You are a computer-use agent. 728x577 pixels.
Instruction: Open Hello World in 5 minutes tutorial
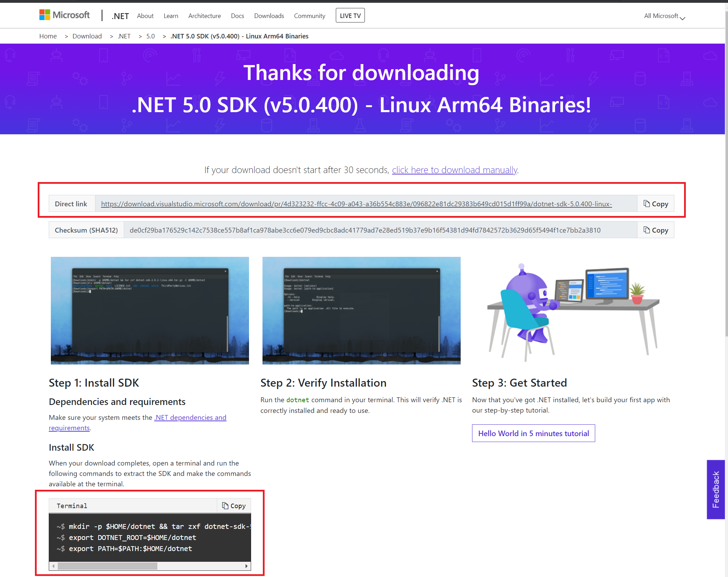tap(533, 433)
